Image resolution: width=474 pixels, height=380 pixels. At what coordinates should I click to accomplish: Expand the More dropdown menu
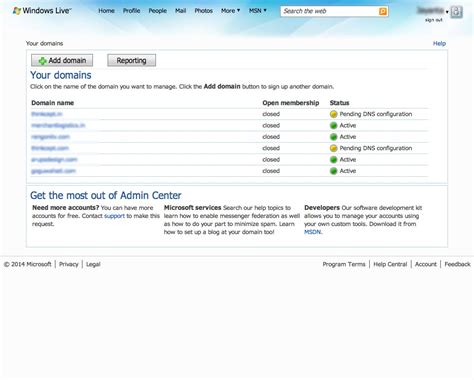[x=230, y=11]
